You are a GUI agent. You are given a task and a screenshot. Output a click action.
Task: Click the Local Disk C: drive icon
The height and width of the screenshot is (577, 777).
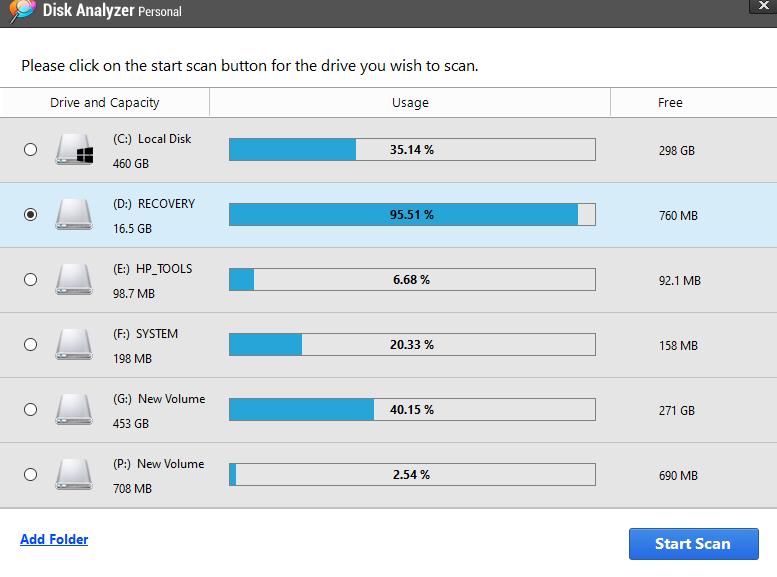click(x=74, y=150)
